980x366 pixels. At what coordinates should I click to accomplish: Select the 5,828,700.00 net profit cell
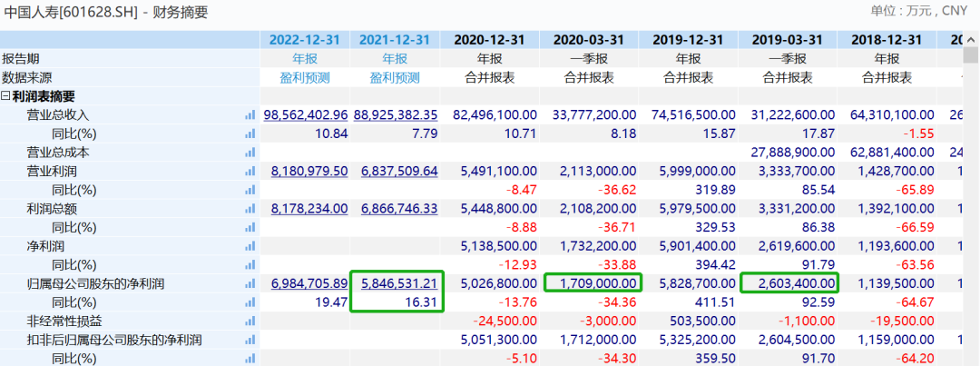(698, 284)
